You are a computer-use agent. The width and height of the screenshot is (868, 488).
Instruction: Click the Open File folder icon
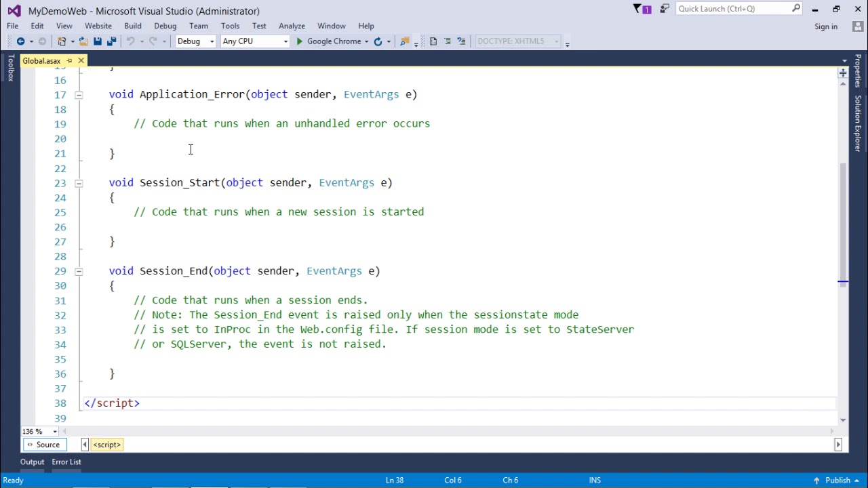pos(83,41)
